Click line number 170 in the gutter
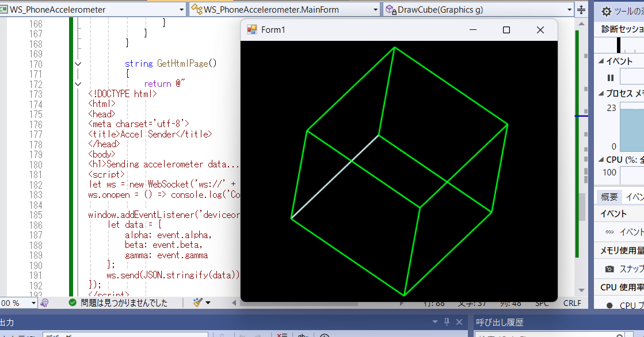Screen dimensions: 644x337 tap(36, 64)
